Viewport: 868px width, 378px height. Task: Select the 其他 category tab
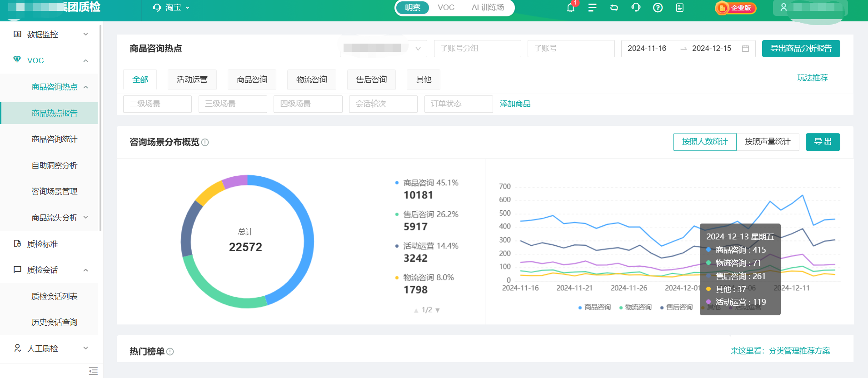click(424, 80)
